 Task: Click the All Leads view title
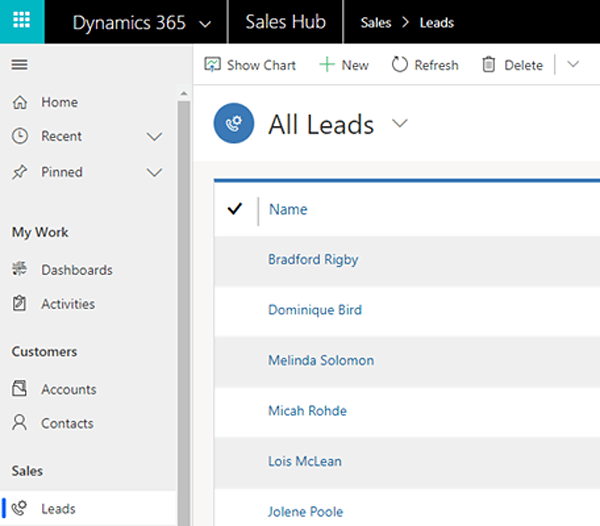pyautogui.click(x=321, y=125)
